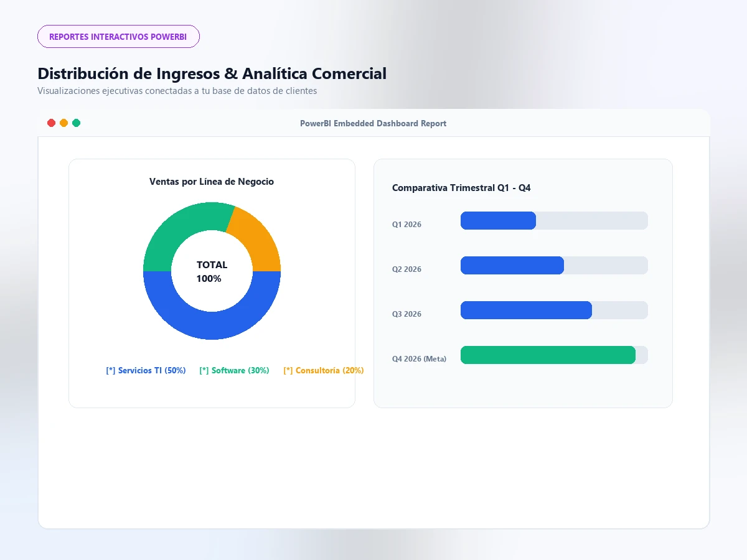Click the Servicios TI (50%) legend entry

[x=146, y=370]
